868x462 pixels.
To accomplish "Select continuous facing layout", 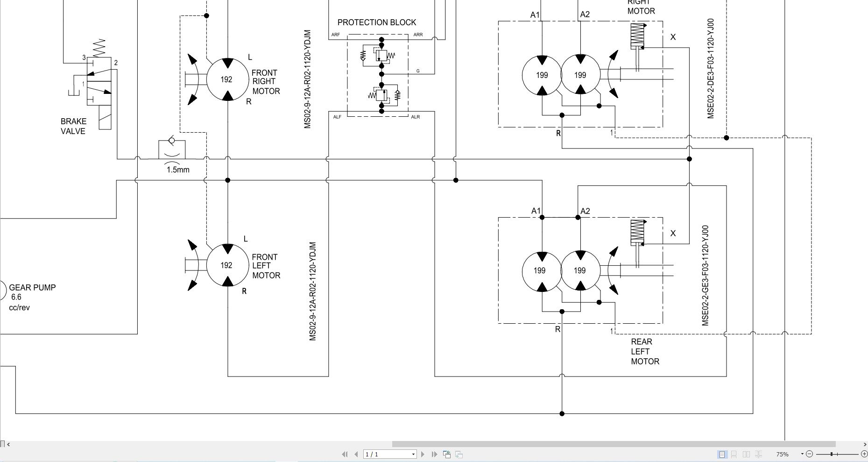I will pos(759,454).
